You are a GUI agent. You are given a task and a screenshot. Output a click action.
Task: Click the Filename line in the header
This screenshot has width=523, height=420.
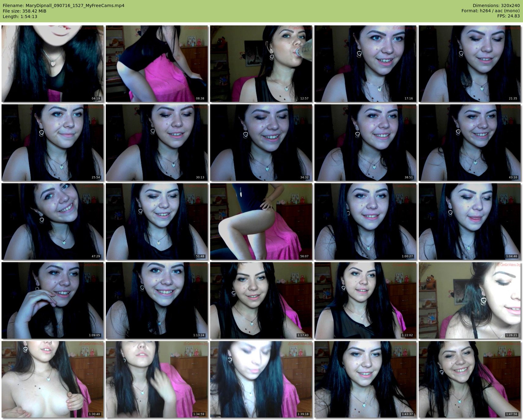tap(64, 6)
